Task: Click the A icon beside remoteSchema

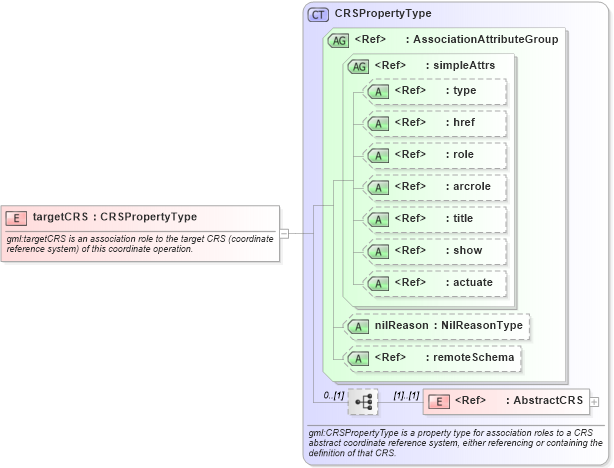Action: point(358,359)
